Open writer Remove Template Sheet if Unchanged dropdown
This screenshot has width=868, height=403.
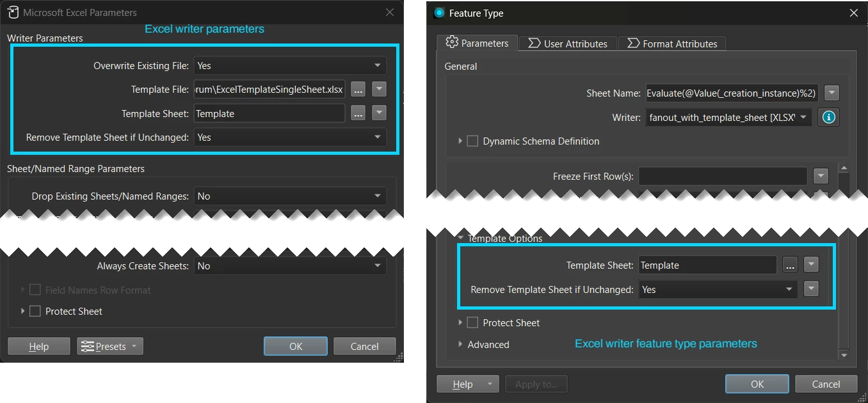tap(290, 137)
